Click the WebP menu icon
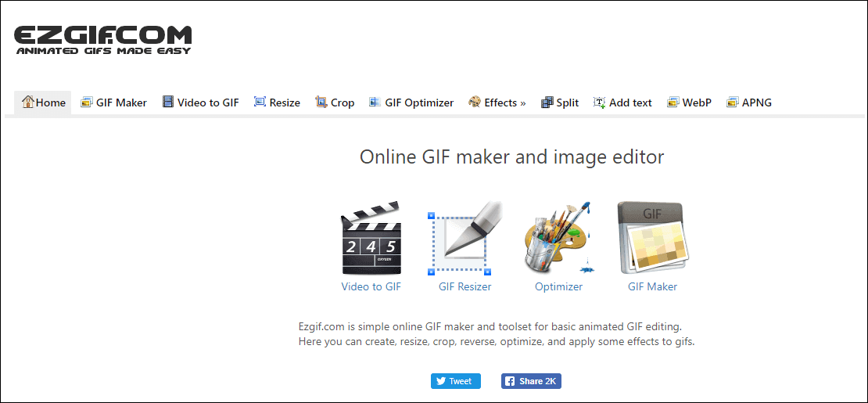The width and height of the screenshot is (868, 403). pyautogui.click(x=673, y=102)
